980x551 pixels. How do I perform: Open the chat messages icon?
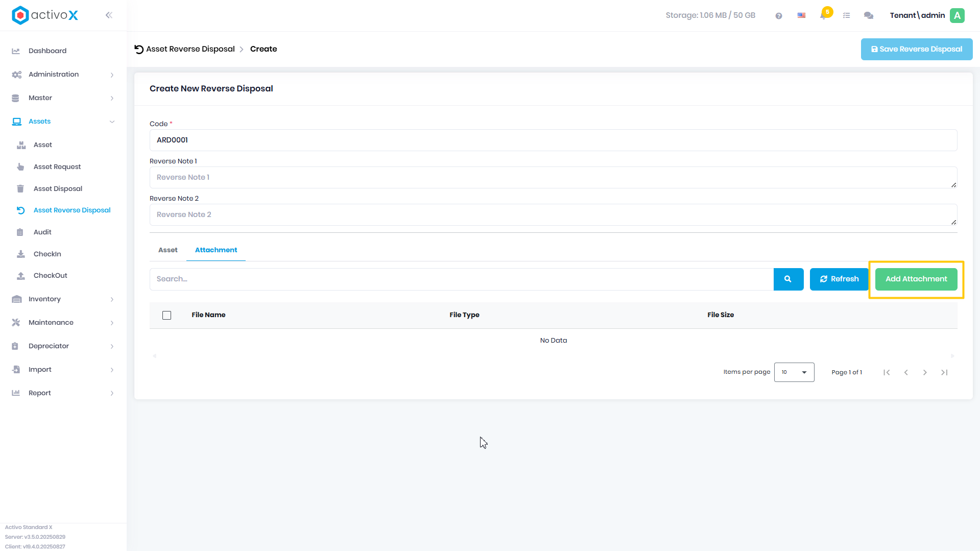(x=869, y=15)
